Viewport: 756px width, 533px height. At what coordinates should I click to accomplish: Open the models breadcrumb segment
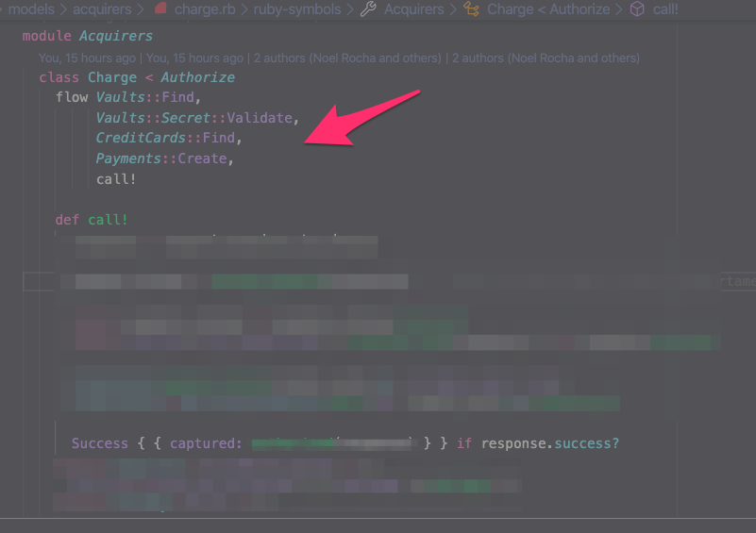pos(31,9)
